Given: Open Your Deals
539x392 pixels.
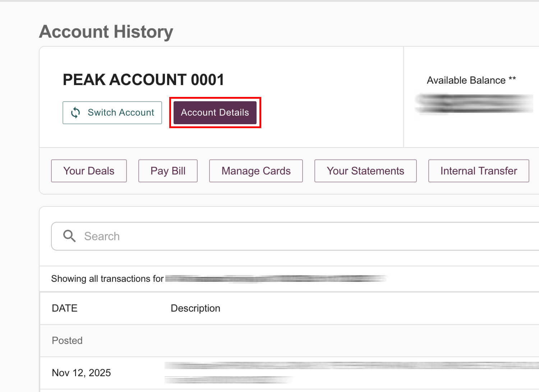Looking at the screenshot, I should point(88,171).
